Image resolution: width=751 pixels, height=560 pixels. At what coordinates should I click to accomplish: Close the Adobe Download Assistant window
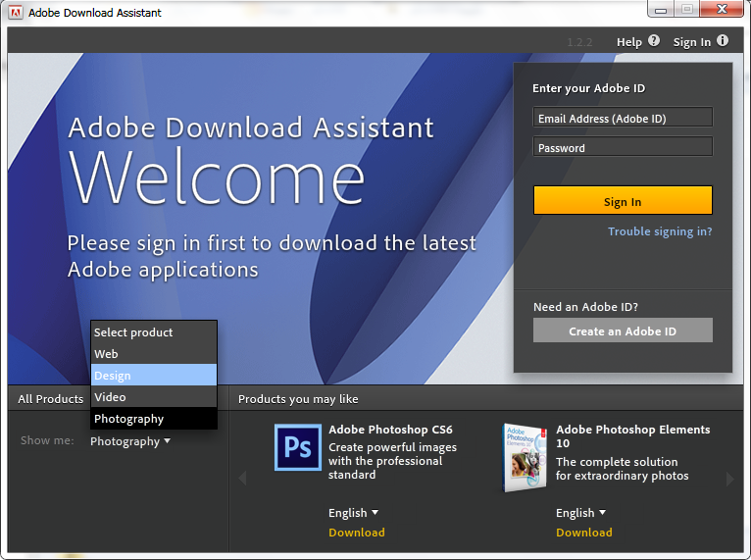point(722,9)
